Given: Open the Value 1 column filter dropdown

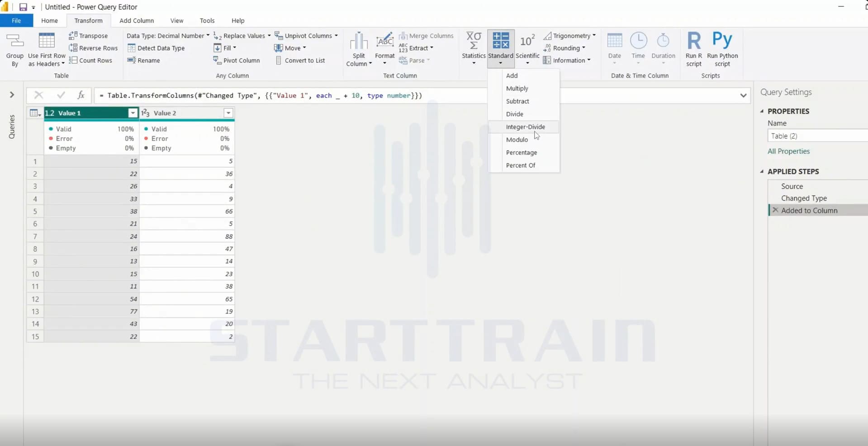Looking at the screenshot, I should [133, 113].
